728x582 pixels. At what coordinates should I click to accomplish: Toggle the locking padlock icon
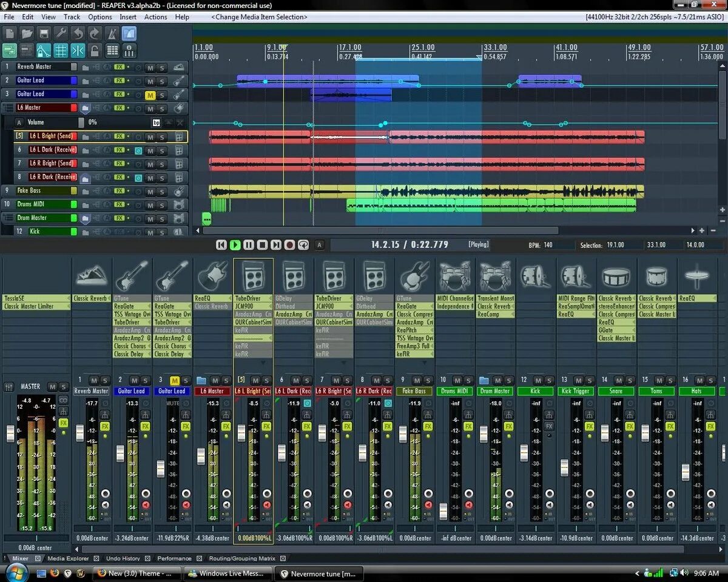tap(95, 50)
